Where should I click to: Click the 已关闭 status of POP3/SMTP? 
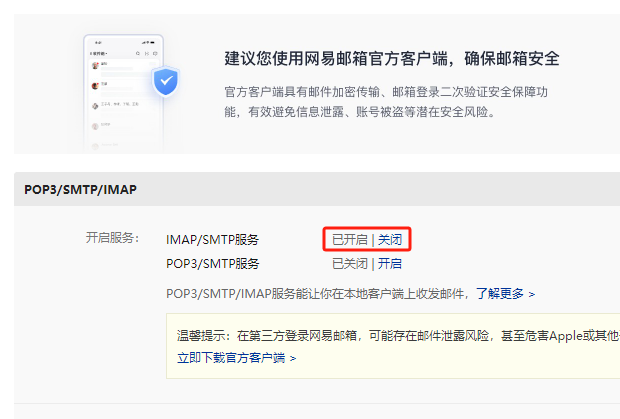point(350,264)
